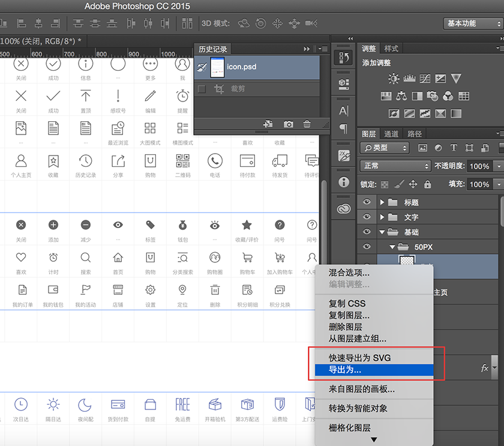Add a Black & White adjustment
504x446 pixels.
417,96
